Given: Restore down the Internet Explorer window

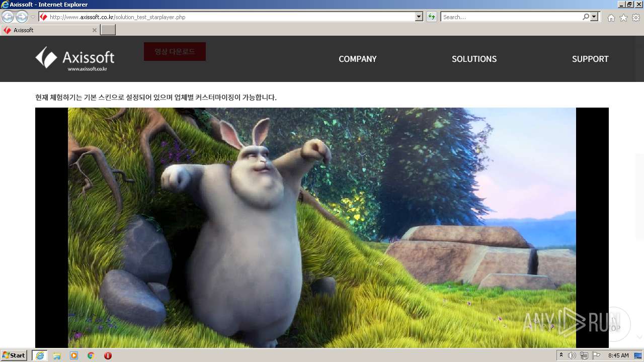Looking at the screenshot, I should [x=630, y=5].
